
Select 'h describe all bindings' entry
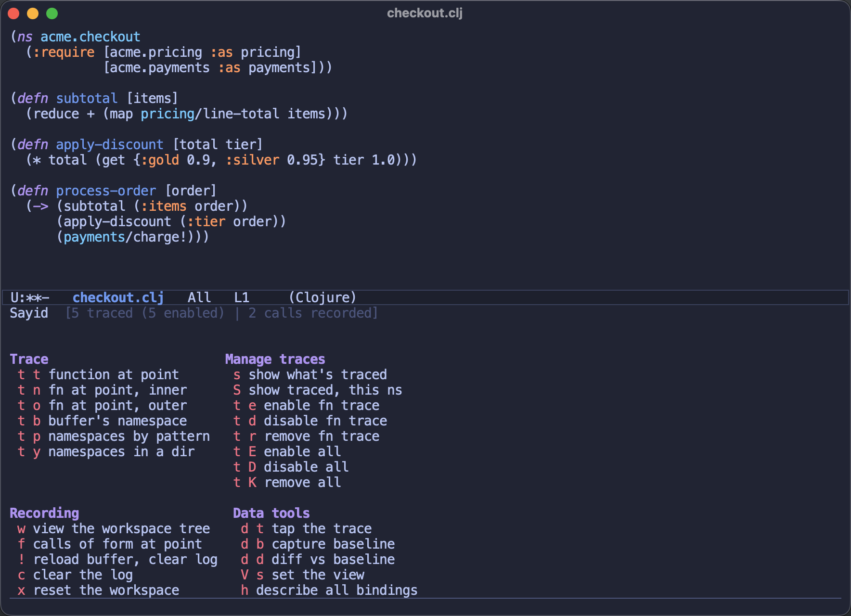(329, 590)
